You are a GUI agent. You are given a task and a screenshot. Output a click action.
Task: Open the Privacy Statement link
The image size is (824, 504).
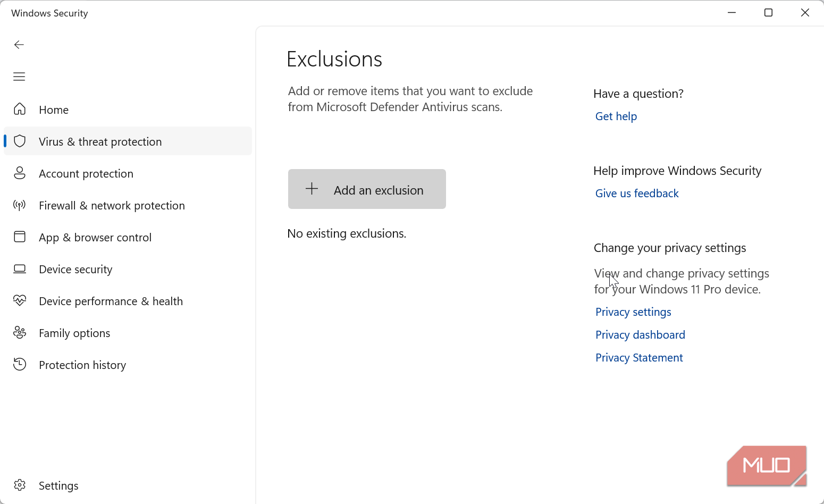click(639, 358)
